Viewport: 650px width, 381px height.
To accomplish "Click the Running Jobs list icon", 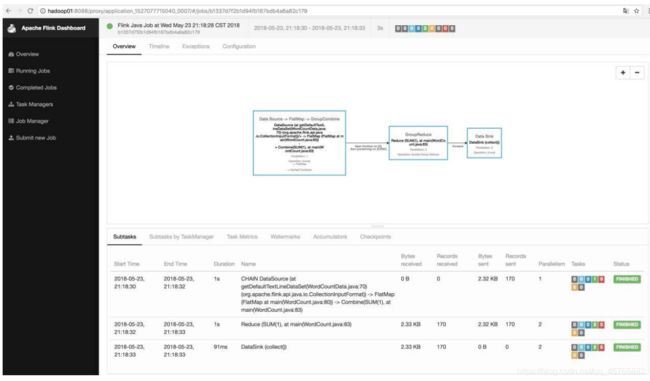I will pyautogui.click(x=11, y=71).
